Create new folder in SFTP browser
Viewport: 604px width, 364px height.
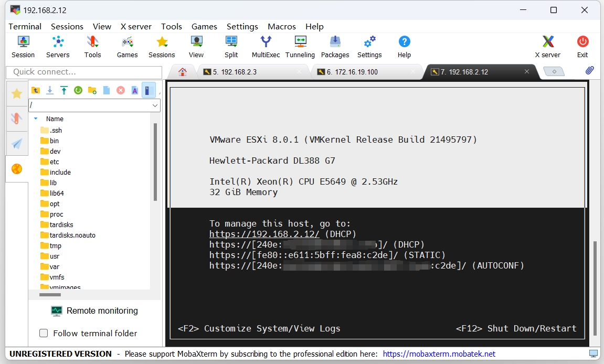pos(92,90)
